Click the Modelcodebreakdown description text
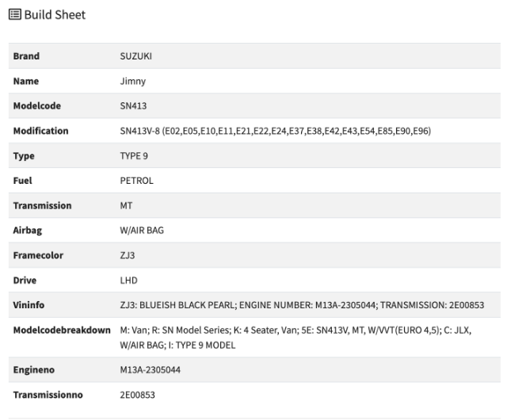The width and height of the screenshot is (507, 420). (295, 338)
